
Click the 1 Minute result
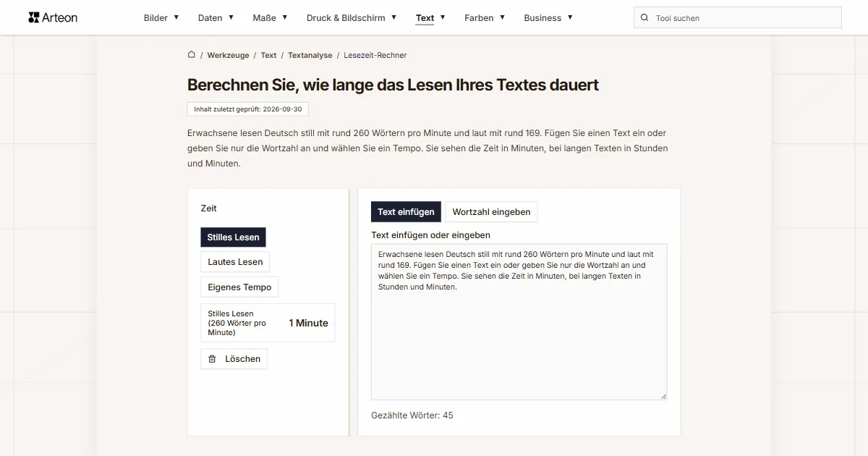click(x=308, y=324)
